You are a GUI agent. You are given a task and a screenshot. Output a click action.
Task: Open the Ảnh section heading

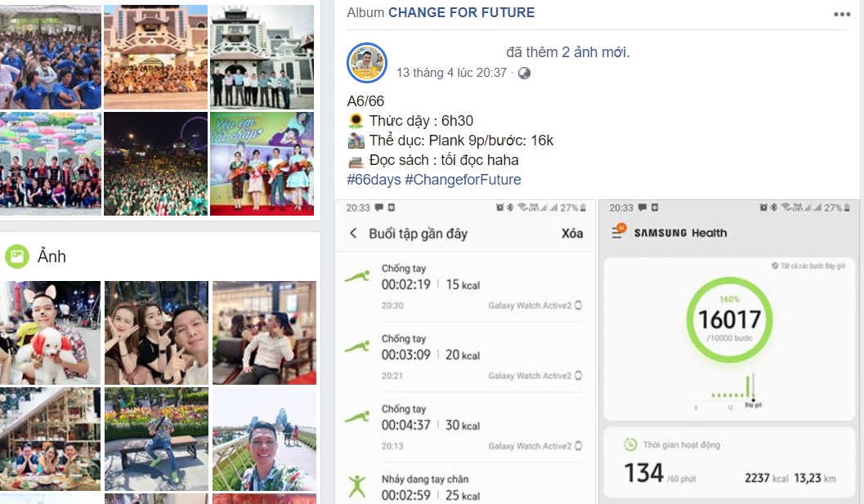(x=51, y=256)
